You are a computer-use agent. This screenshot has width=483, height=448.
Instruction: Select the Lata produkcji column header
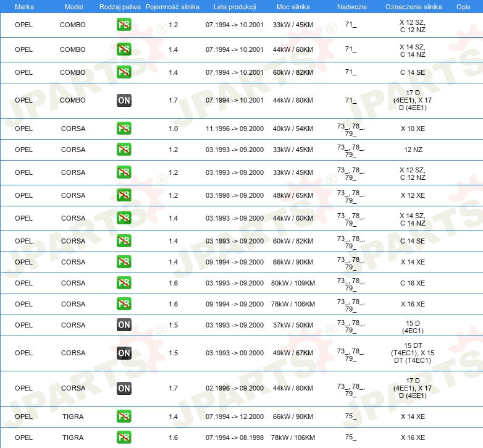coord(234,6)
